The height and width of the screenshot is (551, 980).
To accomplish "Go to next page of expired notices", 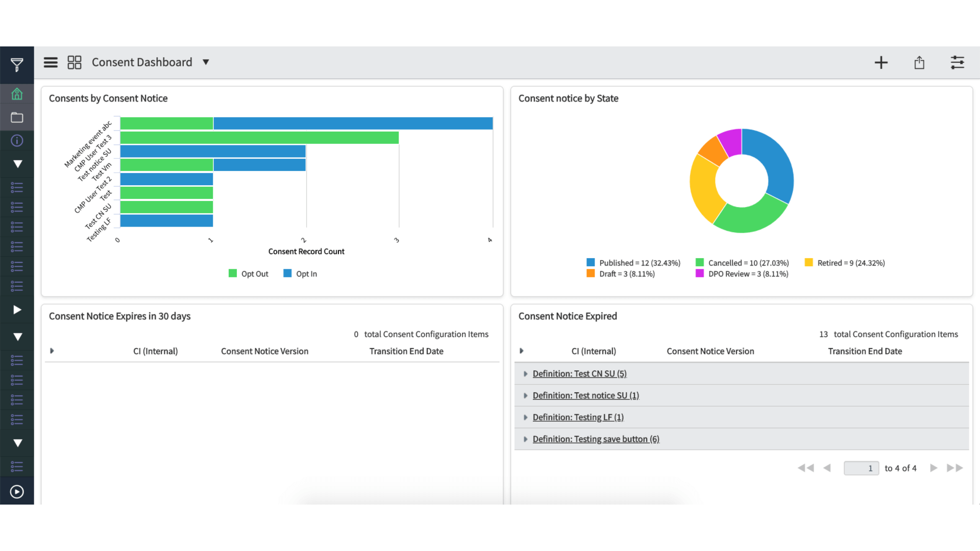I will (934, 468).
